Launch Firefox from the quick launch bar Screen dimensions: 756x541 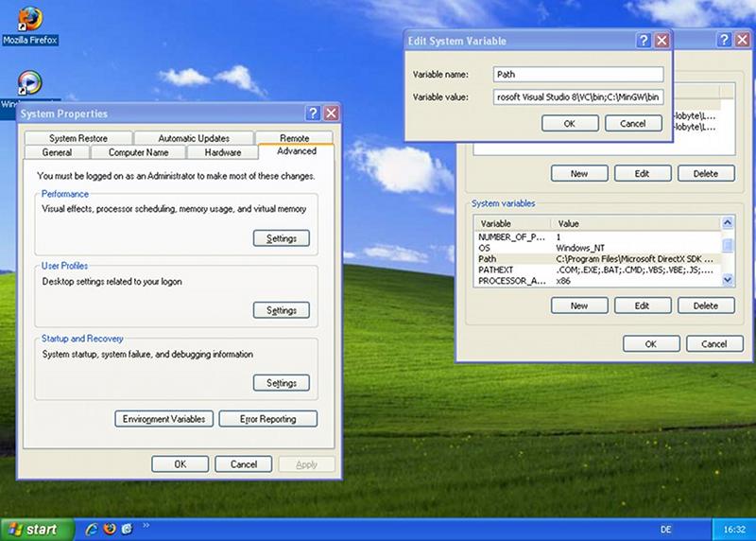[x=110, y=530]
